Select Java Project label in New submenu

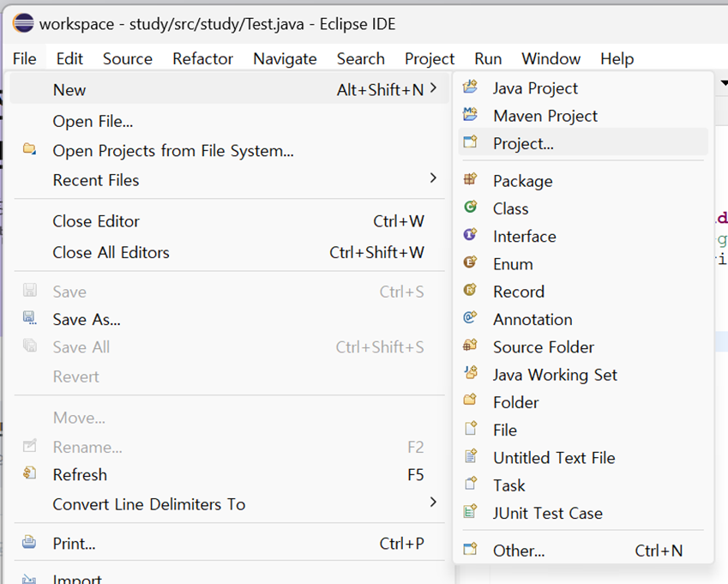tap(535, 88)
